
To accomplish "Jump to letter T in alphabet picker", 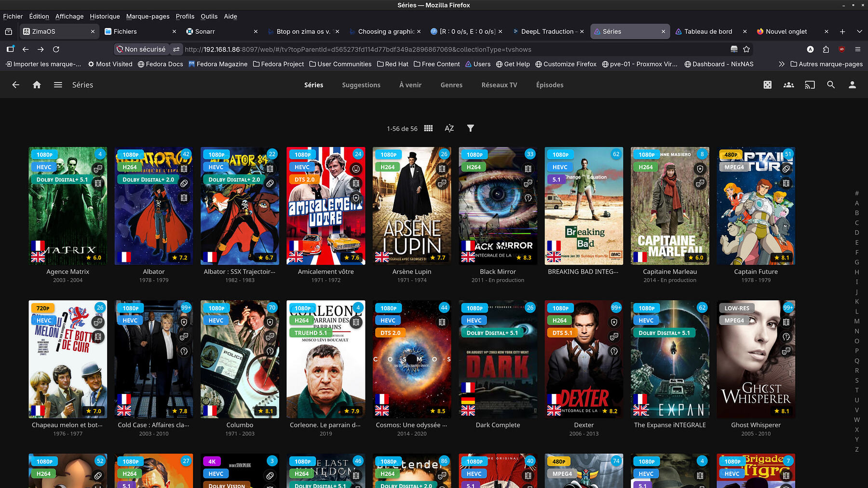I will point(857,390).
